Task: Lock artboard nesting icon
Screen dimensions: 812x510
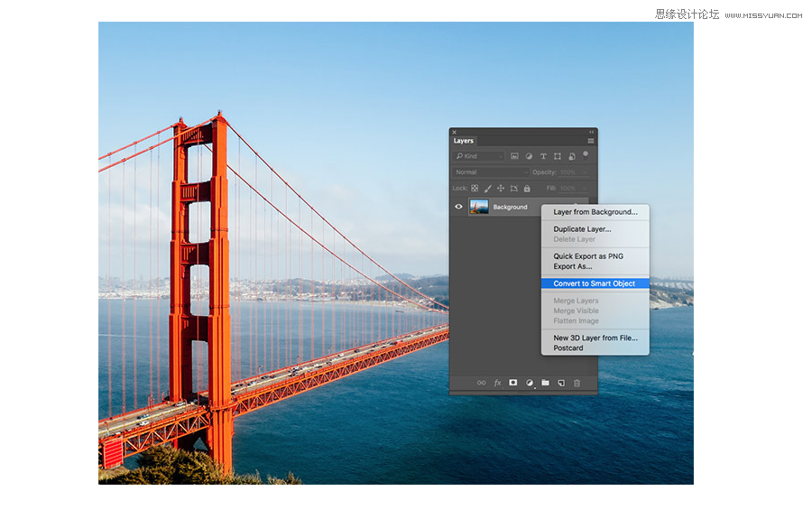Action: pos(513,188)
